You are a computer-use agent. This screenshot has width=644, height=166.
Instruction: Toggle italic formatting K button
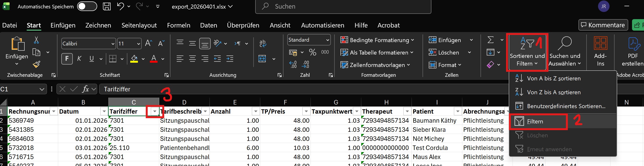pyautogui.click(x=79, y=59)
